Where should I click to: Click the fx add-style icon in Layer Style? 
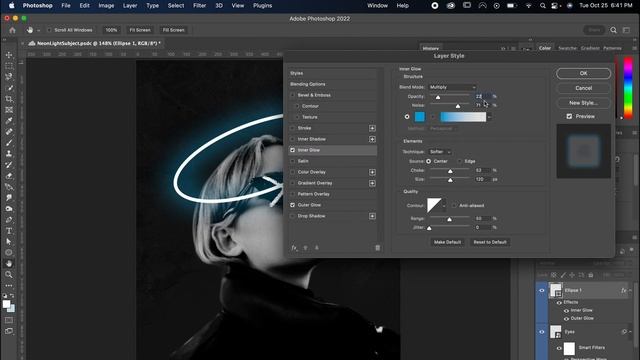point(294,248)
